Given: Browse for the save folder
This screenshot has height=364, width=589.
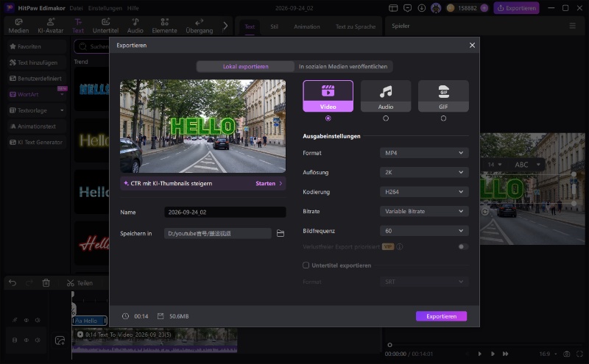Looking at the screenshot, I should pos(281,233).
